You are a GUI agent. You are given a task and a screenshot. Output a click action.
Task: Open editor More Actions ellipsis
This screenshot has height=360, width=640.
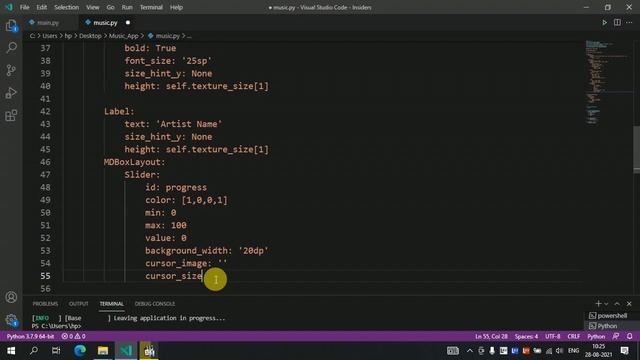[x=629, y=22]
